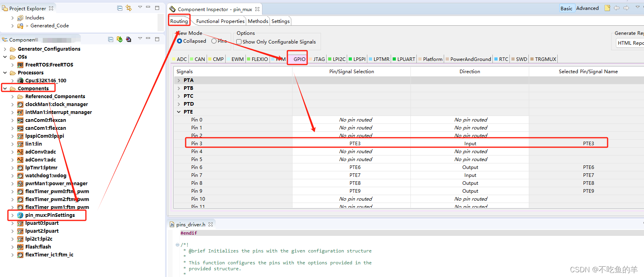Click the Cpu:S32K146_100 processor icon
The image size is (644, 277).
[20, 81]
